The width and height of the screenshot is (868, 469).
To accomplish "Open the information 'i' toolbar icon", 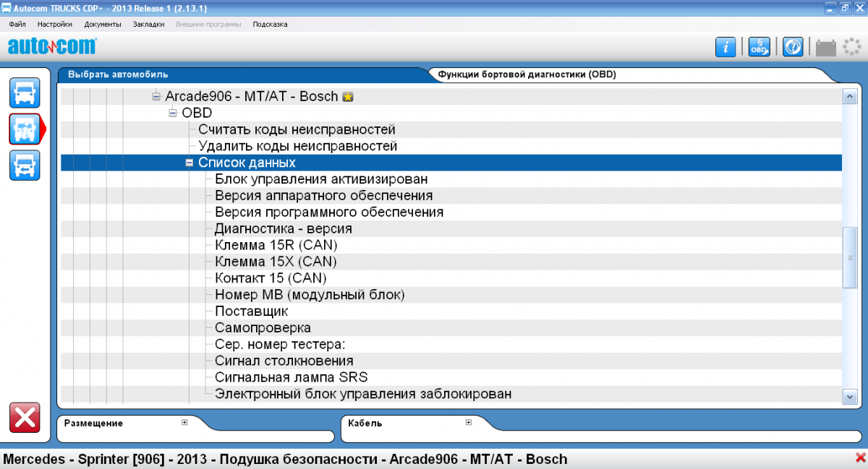I will 726,47.
